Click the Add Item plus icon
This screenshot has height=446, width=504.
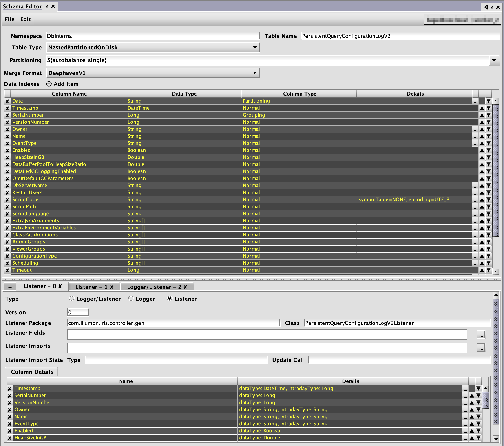(x=49, y=84)
